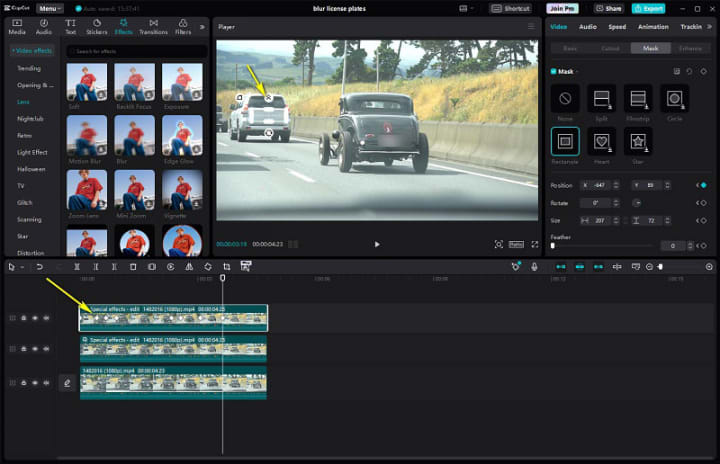This screenshot has width=720, height=464.
Task: Switch to the Animation tab
Action: point(653,27)
